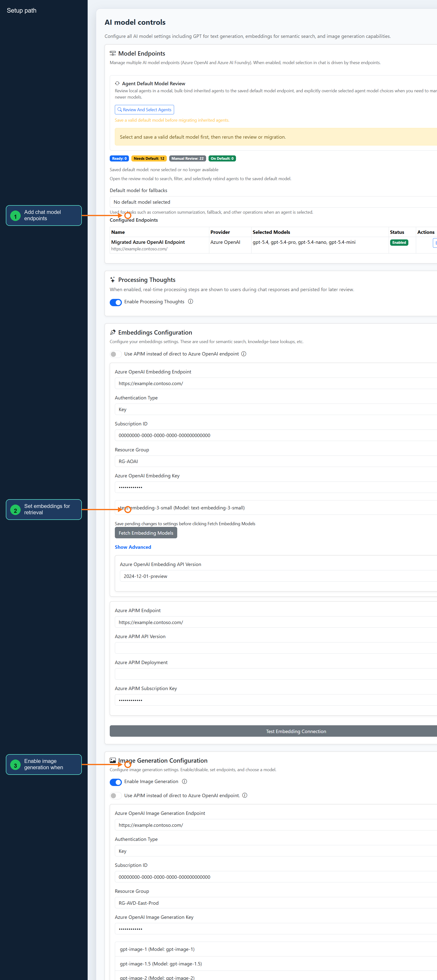Click the Needs Default: 12 badge

click(x=149, y=159)
